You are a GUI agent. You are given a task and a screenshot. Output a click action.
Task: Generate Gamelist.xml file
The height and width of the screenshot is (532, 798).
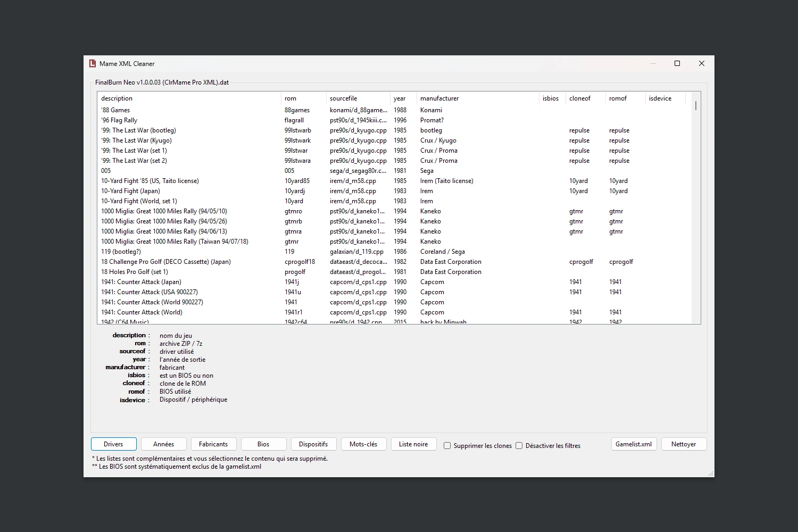pos(634,444)
